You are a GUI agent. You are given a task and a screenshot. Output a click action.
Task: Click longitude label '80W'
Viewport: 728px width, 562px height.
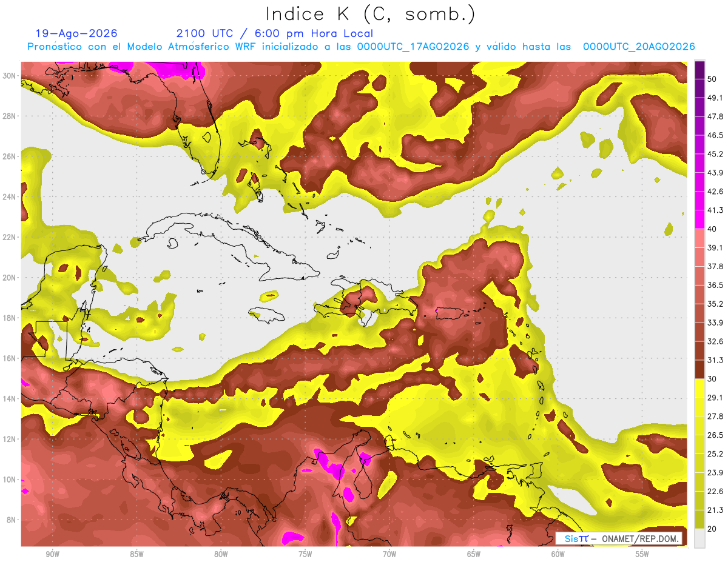tap(221, 554)
